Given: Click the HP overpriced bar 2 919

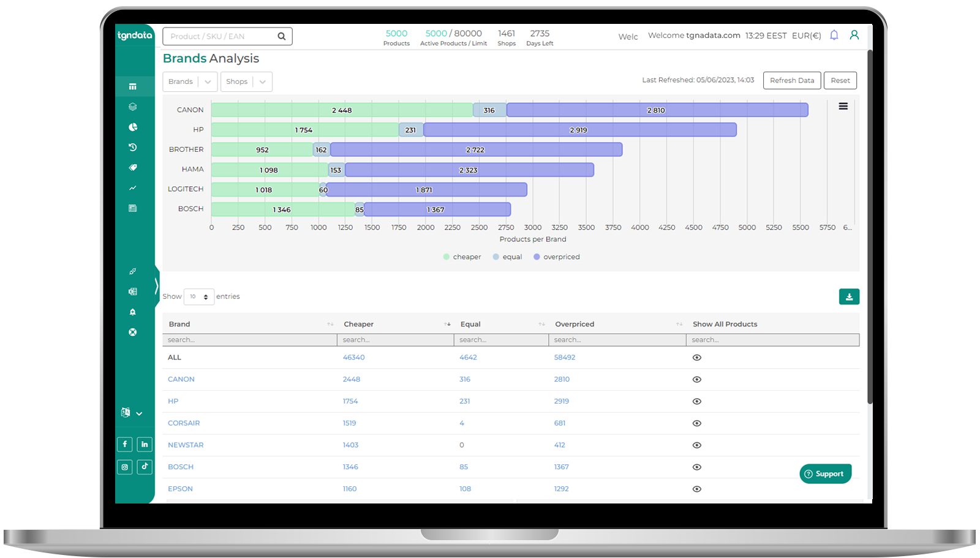Looking at the screenshot, I should click(x=580, y=130).
